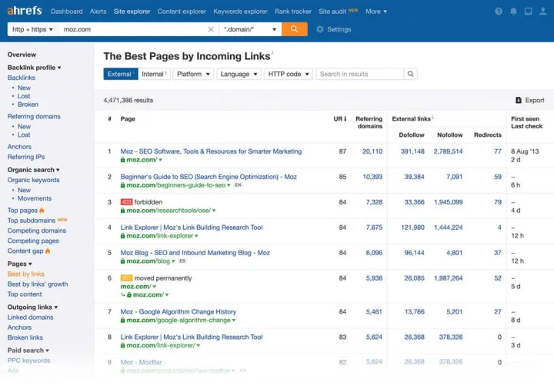Open Referring domains in the sidebar
Viewport: 554px width, 392px height.
point(34,116)
